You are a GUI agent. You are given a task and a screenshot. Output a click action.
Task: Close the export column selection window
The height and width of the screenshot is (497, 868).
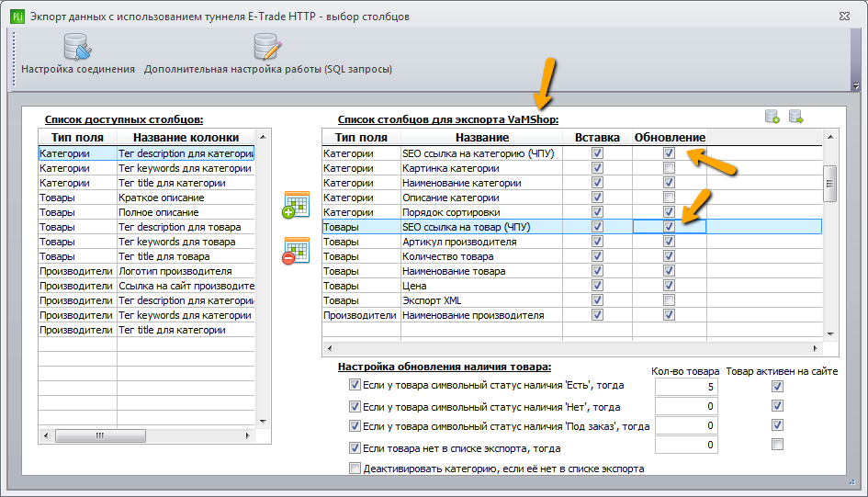click(844, 17)
